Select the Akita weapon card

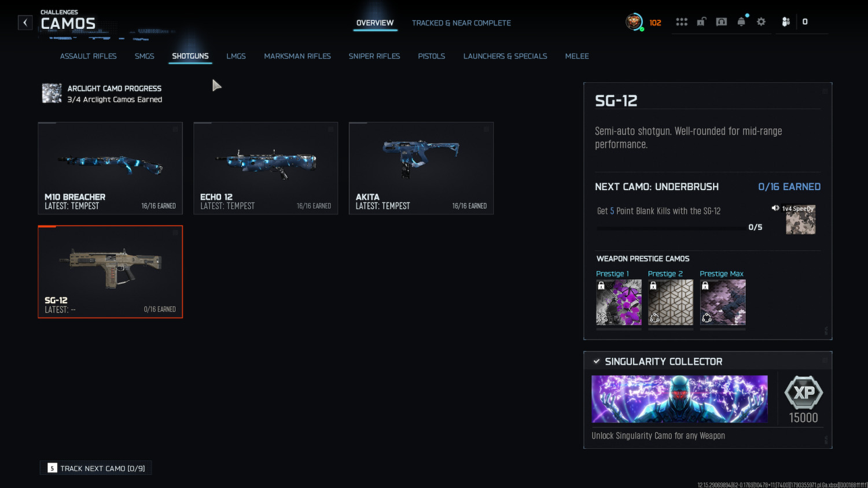pyautogui.click(x=421, y=168)
